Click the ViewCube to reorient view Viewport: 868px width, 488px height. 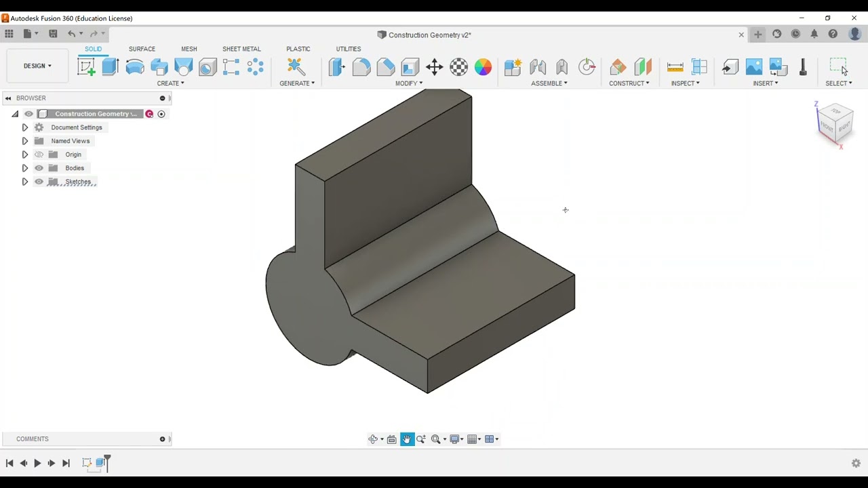[834, 124]
